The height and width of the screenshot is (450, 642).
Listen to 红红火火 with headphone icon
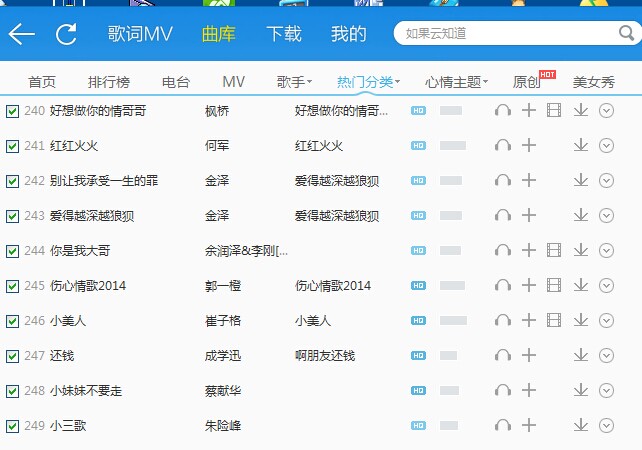tap(503, 146)
